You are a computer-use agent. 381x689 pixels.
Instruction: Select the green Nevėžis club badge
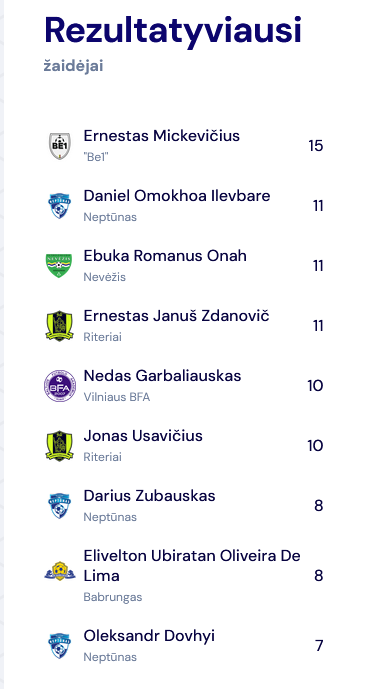59,266
